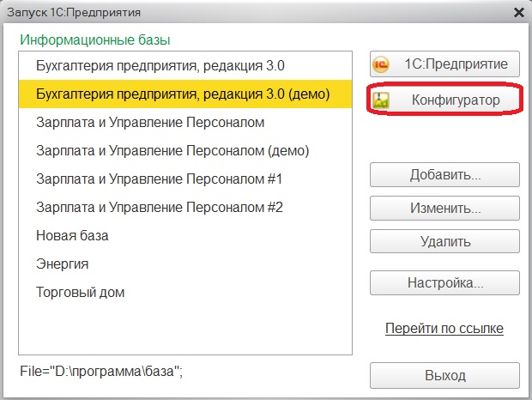Viewport: 532px width, 400px height.
Task: Open the Настройка... dialog button
Action: pos(444,282)
